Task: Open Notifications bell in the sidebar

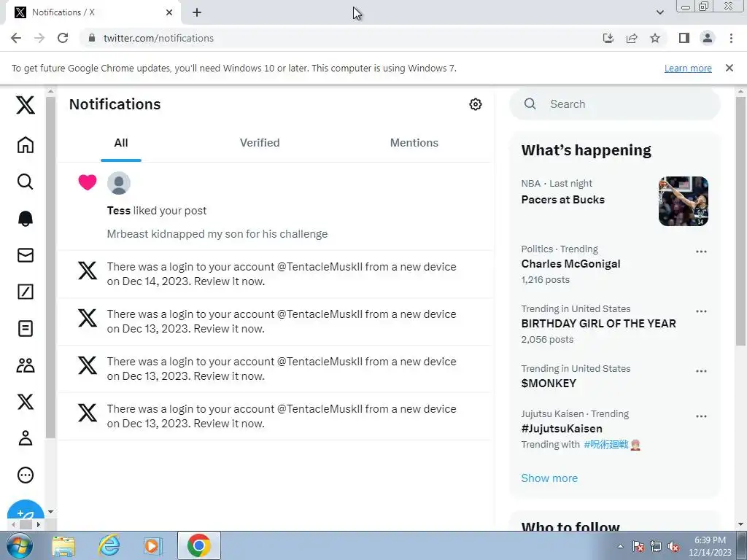Action: tap(26, 218)
